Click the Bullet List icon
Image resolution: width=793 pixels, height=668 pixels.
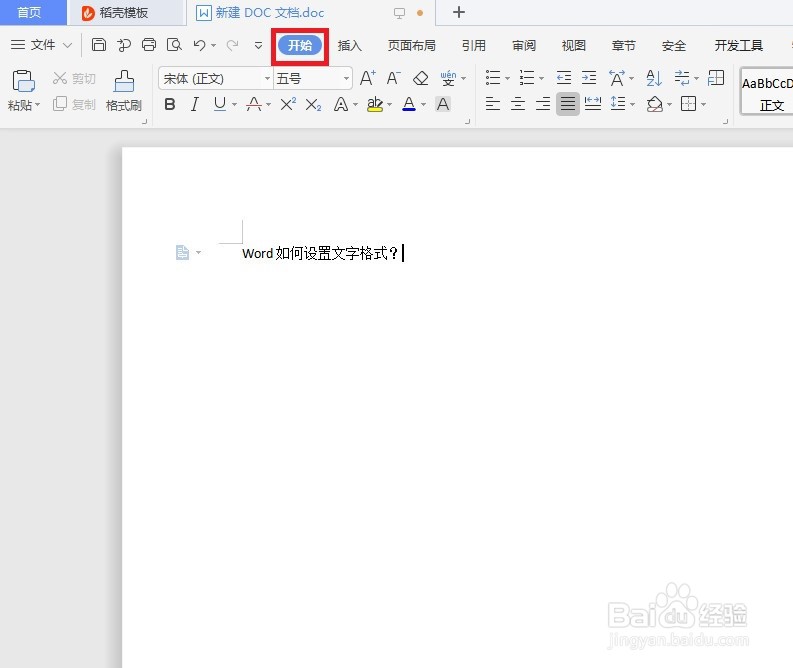[x=493, y=78]
